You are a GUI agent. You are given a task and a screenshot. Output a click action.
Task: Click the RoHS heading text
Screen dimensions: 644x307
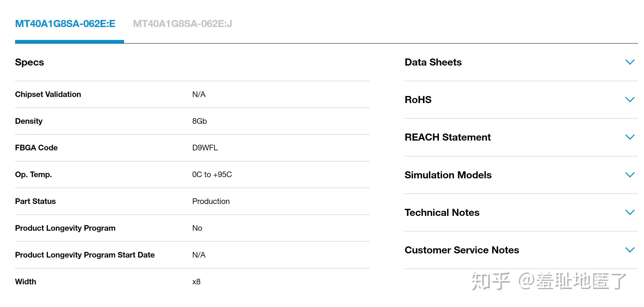coord(418,100)
